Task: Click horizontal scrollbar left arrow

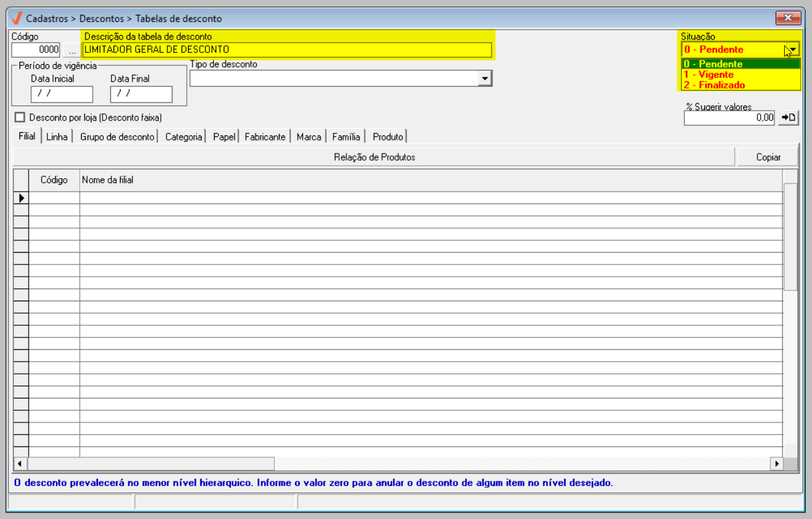Action: pyautogui.click(x=20, y=463)
